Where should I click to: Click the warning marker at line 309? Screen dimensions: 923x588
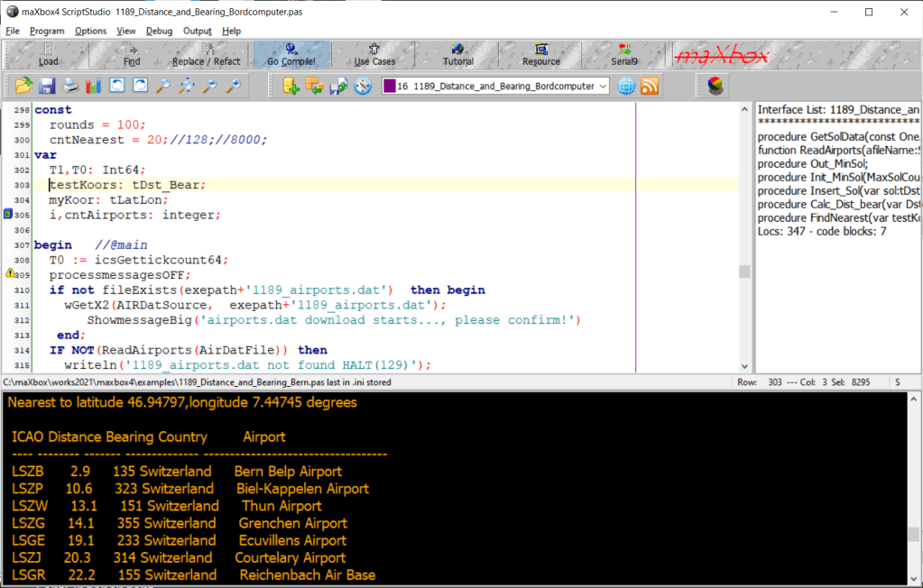pos(8,273)
